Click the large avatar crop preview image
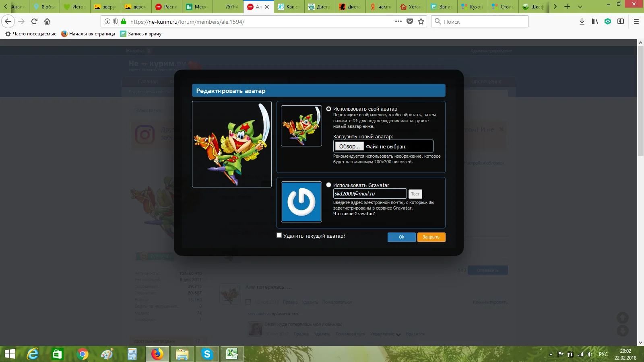The width and height of the screenshot is (644, 362). pos(232,144)
